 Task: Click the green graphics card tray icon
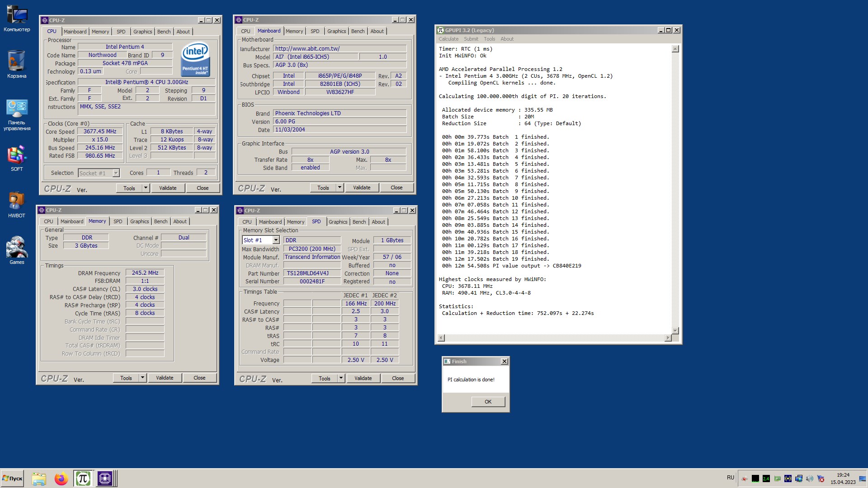coord(777,479)
